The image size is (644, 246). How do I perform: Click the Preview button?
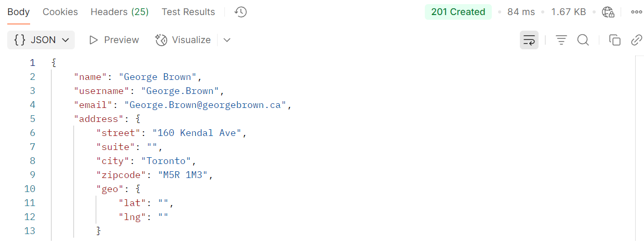coord(114,40)
